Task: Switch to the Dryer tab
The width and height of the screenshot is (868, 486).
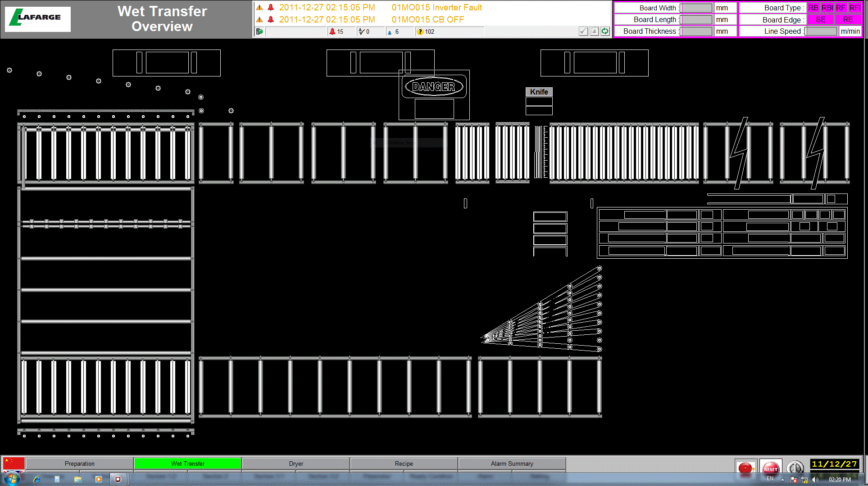Action: (296, 463)
